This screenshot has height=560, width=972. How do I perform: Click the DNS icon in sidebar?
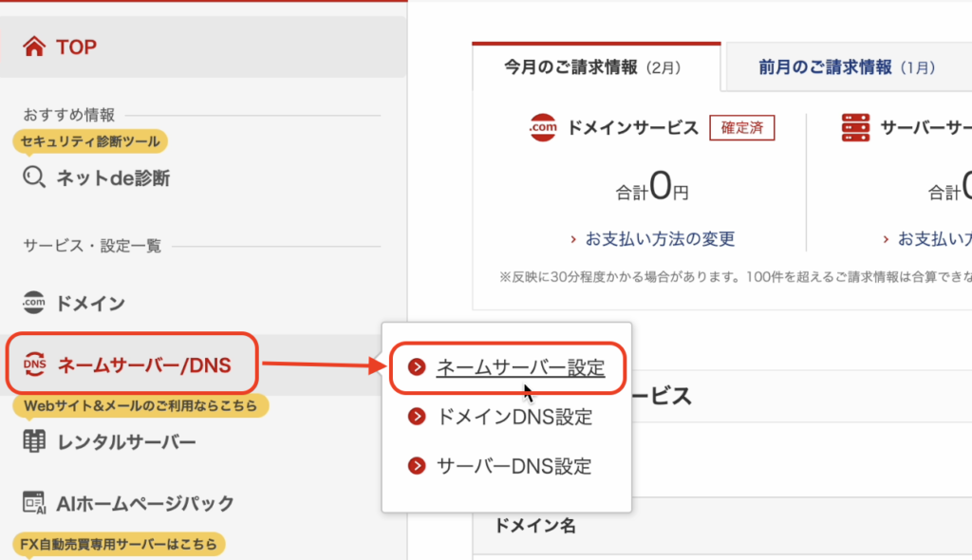pyautogui.click(x=34, y=364)
